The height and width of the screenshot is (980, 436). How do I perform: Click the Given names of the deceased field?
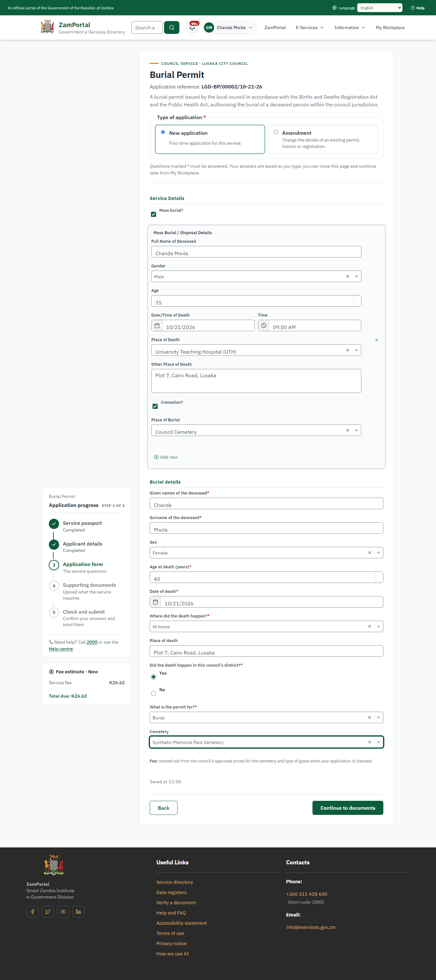tap(267, 503)
